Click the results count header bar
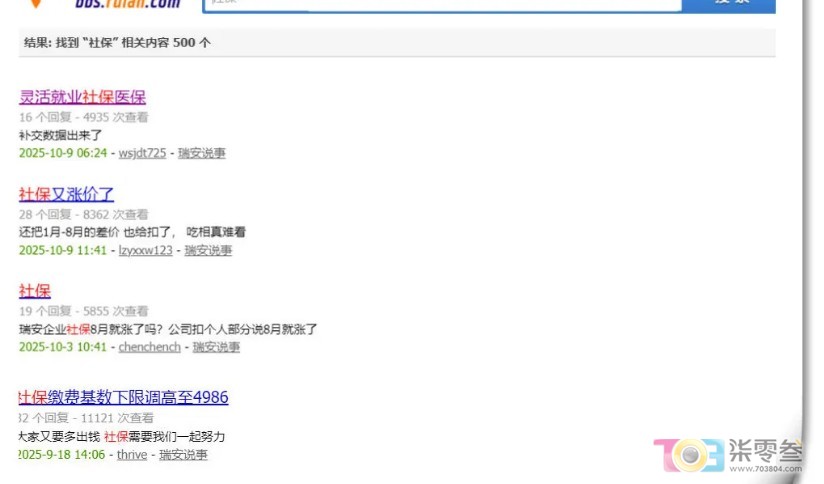 pyautogui.click(x=397, y=43)
